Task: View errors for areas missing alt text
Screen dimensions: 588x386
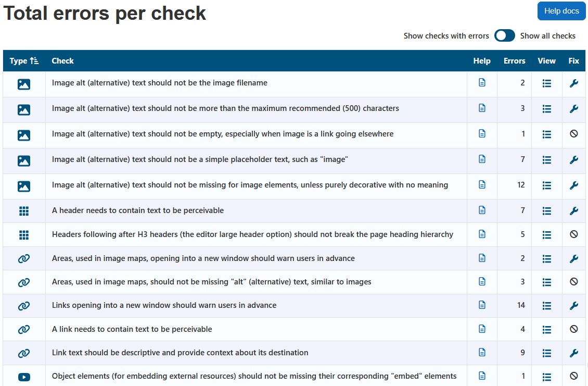Action: (547, 282)
